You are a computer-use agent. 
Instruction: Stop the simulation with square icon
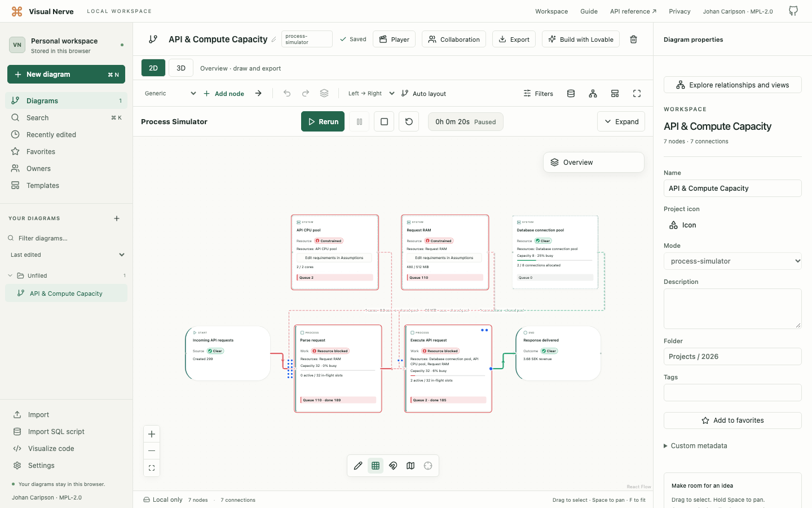pyautogui.click(x=384, y=121)
